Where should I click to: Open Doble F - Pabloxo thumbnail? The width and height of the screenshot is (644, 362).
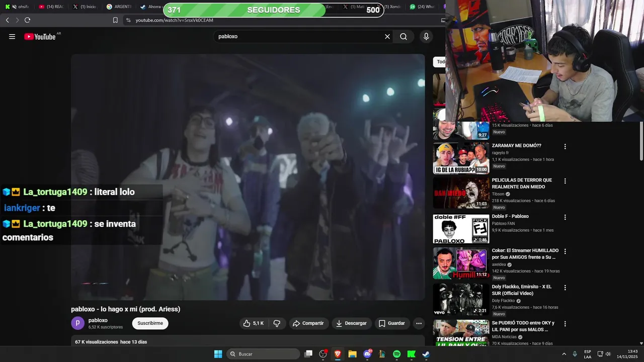(461, 229)
